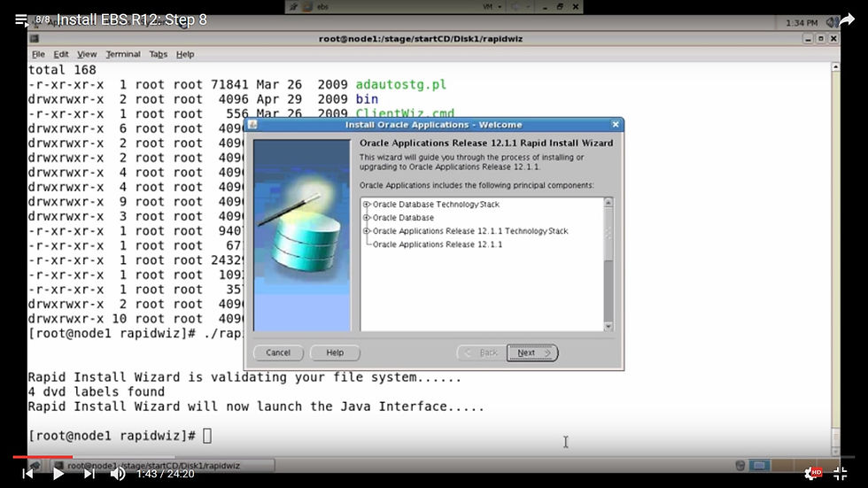
Task: Click the desktop workspace switcher icon
Action: [x=759, y=465]
